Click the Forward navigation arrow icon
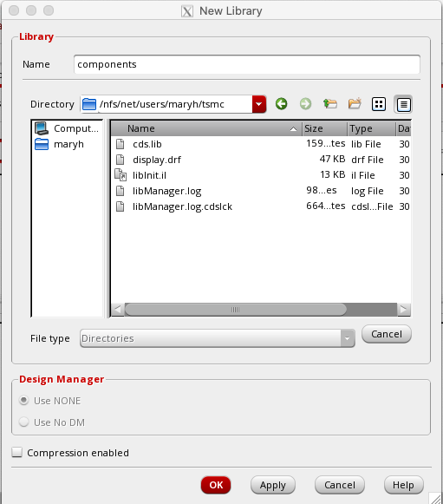Image resolution: width=443 pixels, height=504 pixels. click(305, 104)
